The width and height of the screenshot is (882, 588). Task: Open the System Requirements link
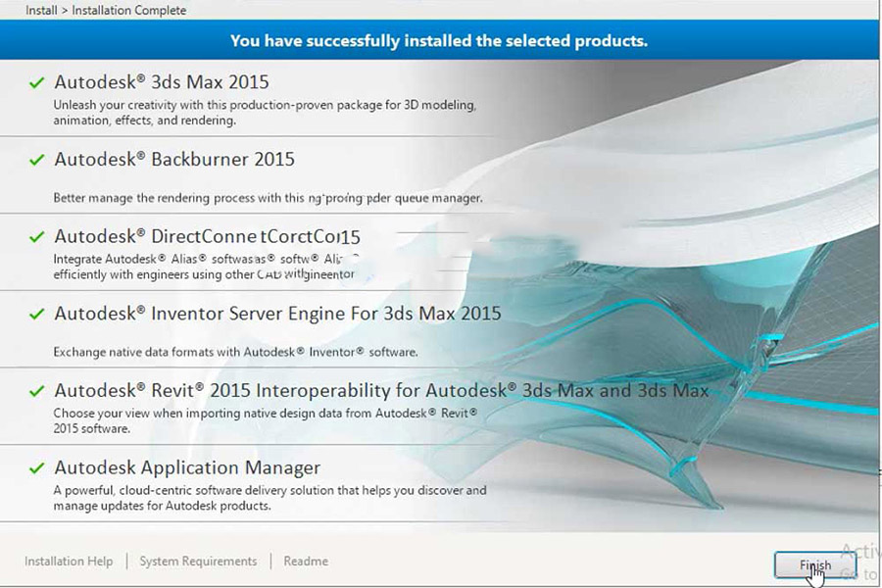(x=198, y=562)
